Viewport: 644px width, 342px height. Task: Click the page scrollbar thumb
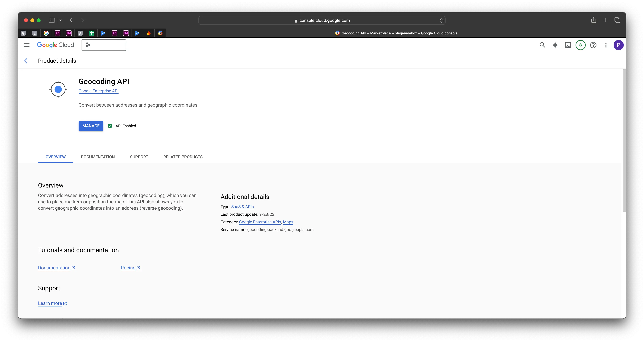(624, 140)
